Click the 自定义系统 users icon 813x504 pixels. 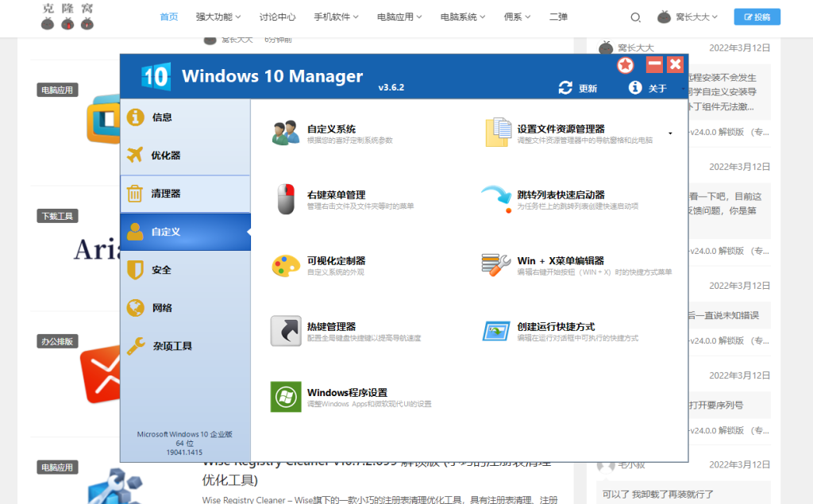click(x=286, y=133)
